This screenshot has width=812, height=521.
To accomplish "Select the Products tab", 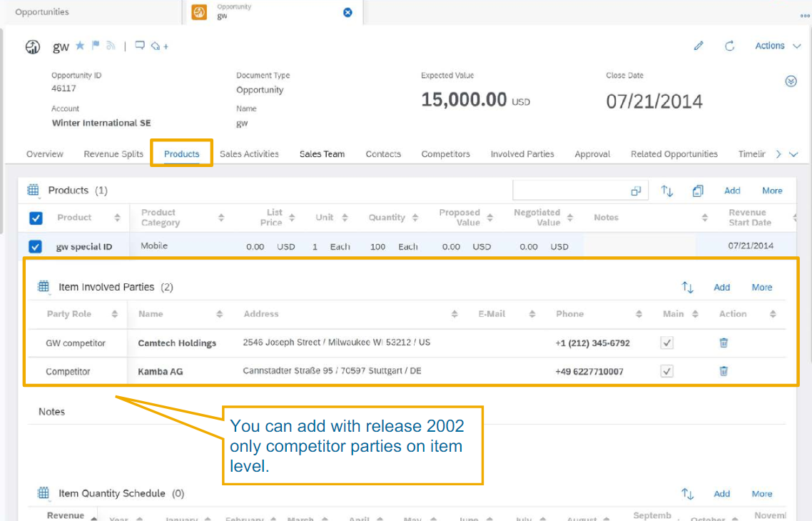I will coord(181,154).
